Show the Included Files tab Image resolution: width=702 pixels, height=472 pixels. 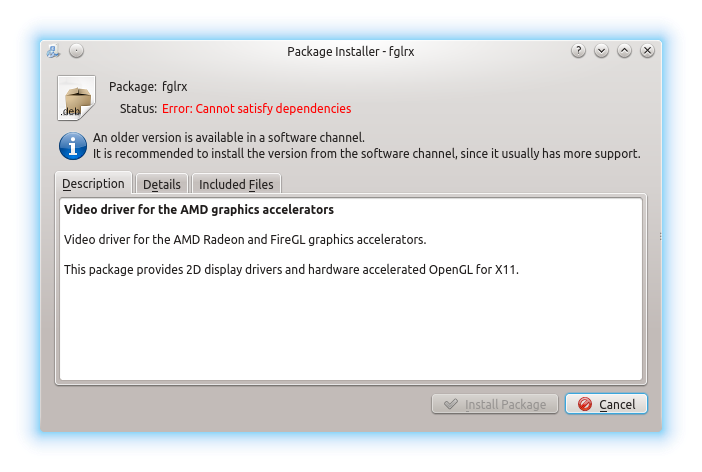click(x=236, y=184)
